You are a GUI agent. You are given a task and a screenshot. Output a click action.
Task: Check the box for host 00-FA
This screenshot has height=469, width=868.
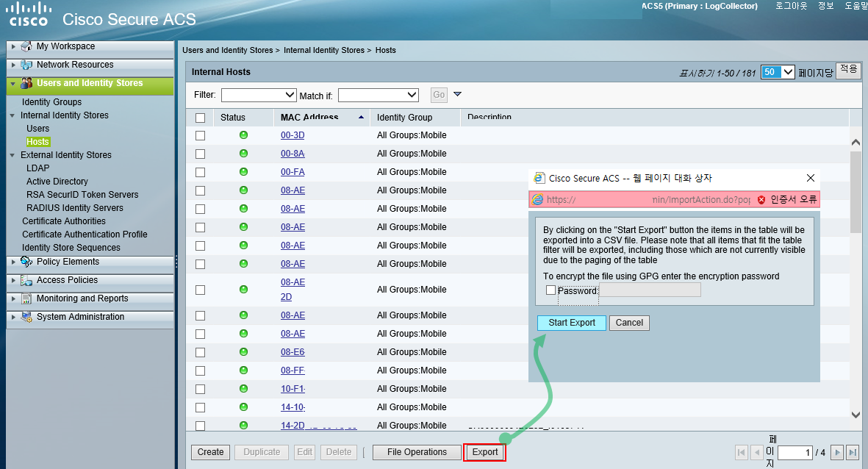[x=201, y=172]
